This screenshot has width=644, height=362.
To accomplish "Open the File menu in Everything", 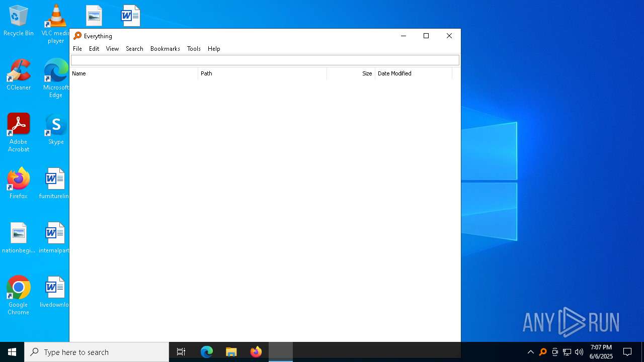I will tap(77, 49).
